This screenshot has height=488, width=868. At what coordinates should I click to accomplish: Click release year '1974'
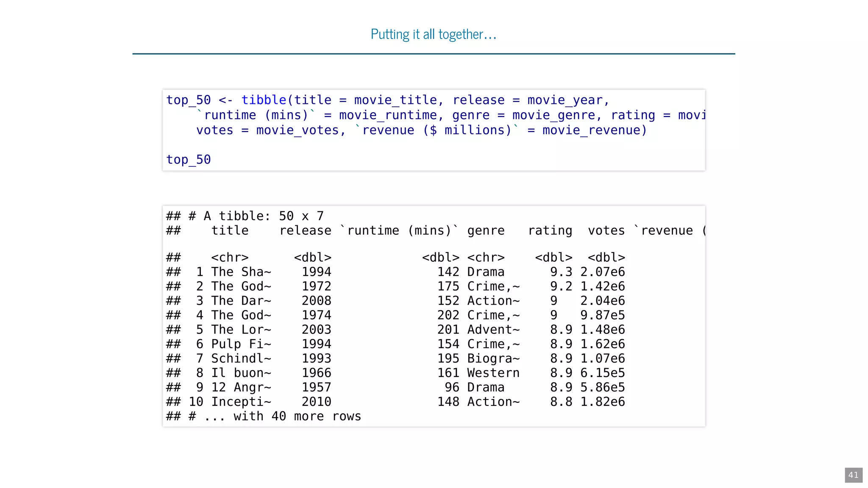(x=316, y=315)
